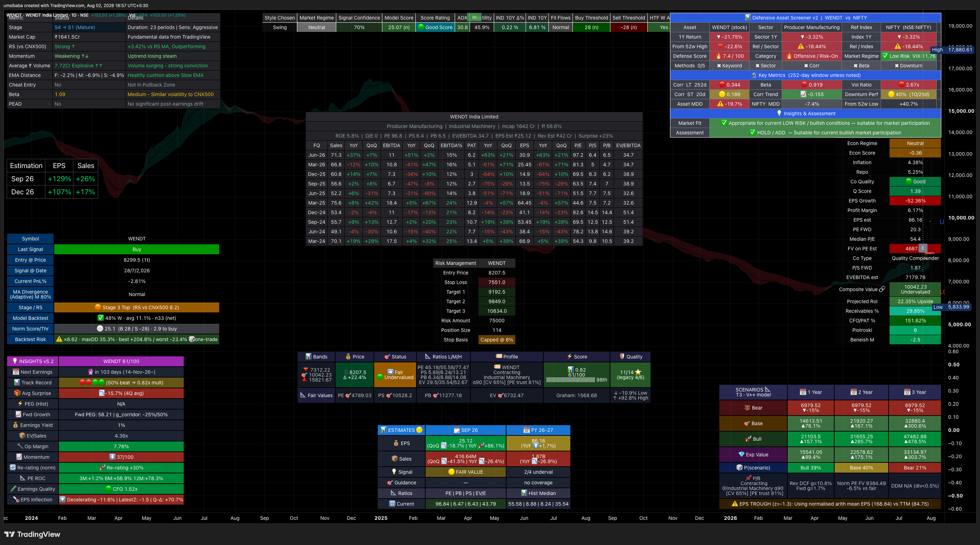980x545 pixels.
Task: Click the calendar icon beside FY 26-27
Action: point(526,430)
